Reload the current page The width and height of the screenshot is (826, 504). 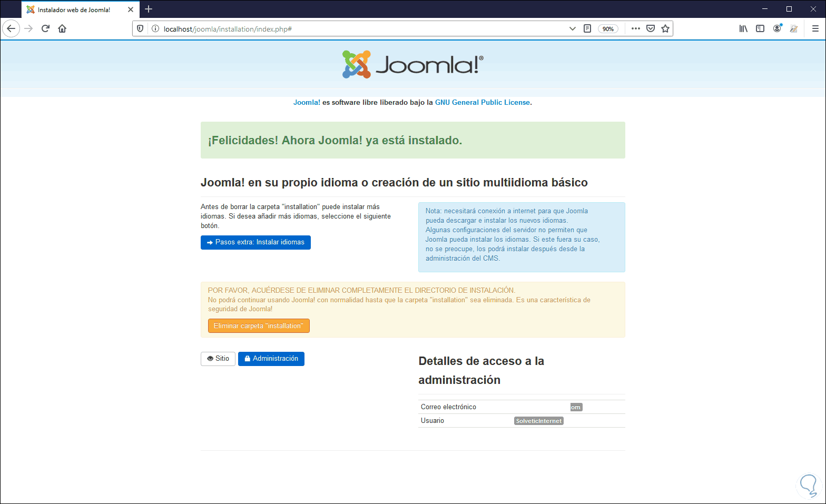coord(45,28)
